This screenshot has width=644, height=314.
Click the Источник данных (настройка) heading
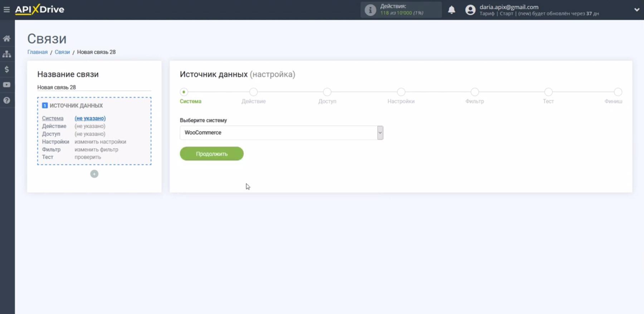[238, 74]
